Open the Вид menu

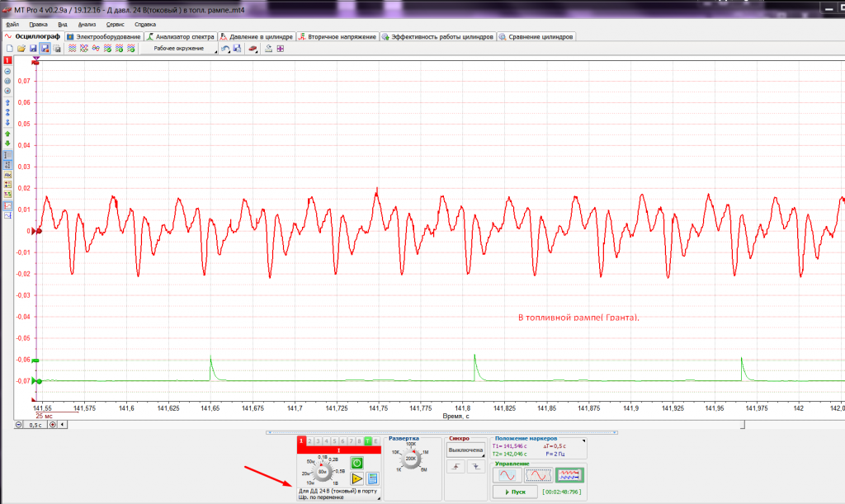[63, 24]
